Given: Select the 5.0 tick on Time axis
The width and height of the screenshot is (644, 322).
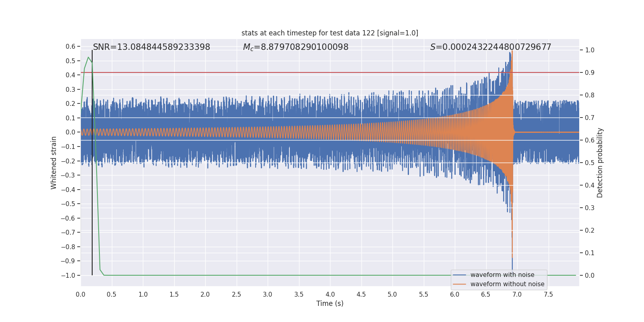Looking at the screenshot, I should click(392, 295).
